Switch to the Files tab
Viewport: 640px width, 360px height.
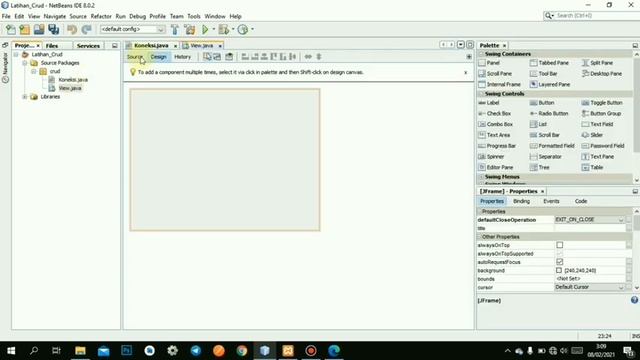(x=52, y=46)
